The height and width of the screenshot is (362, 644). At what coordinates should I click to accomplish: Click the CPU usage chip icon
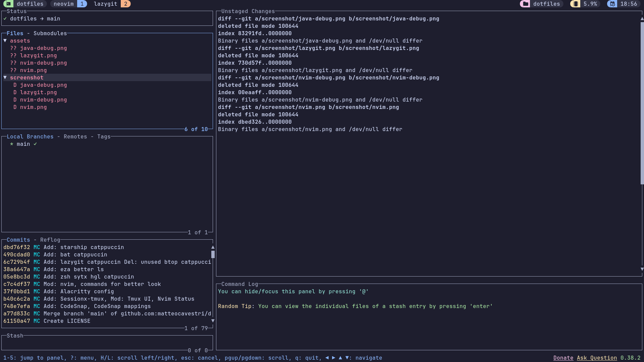575,4
